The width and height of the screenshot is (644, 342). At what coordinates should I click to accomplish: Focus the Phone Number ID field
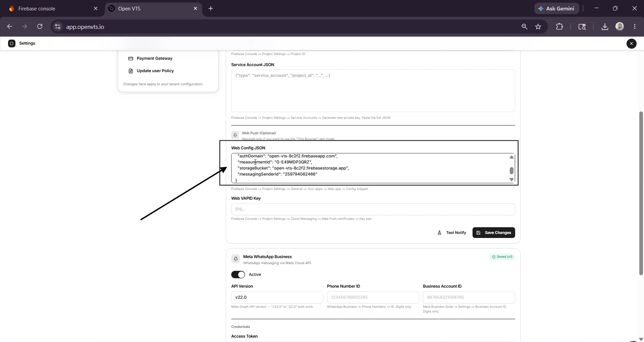(x=373, y=297)
